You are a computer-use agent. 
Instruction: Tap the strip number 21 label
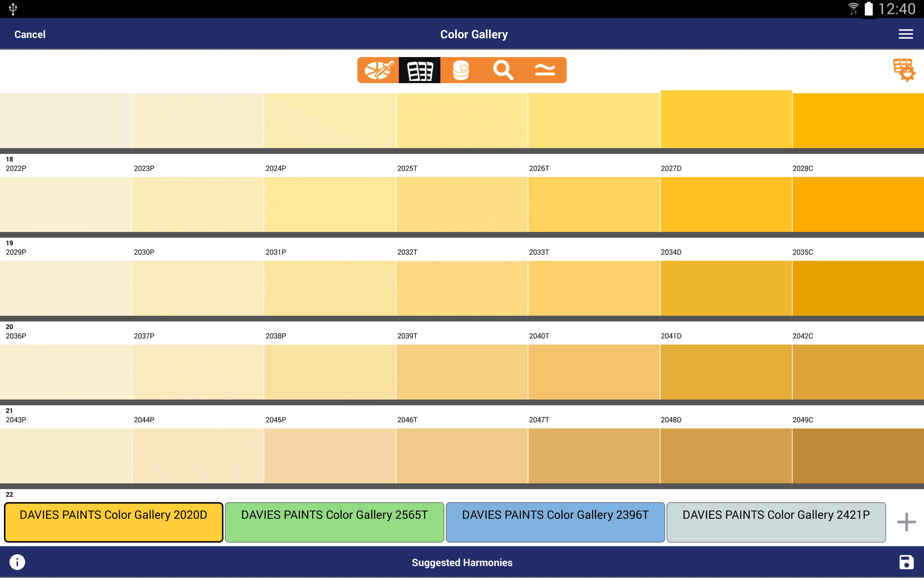click(x=9, y=410)
